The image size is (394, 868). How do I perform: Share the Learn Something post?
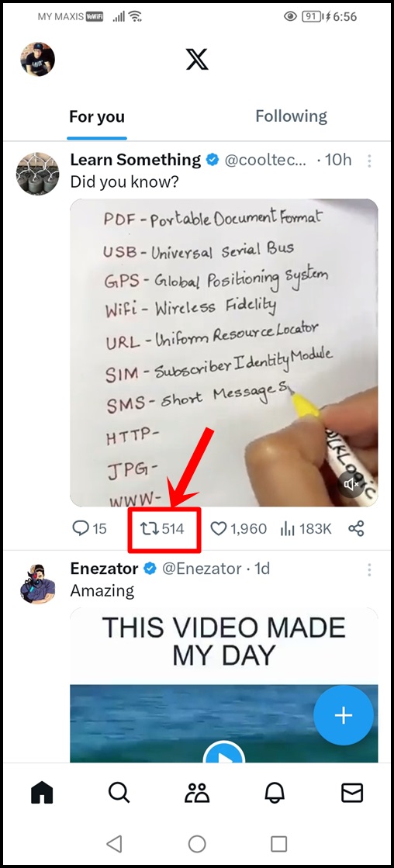coord(356,529)
